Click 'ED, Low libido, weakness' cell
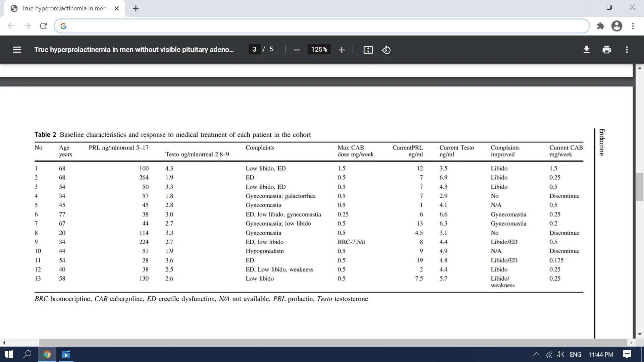 click(x=279, y=269)
